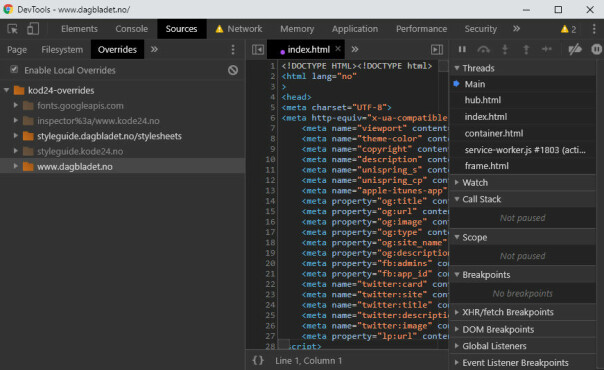Viewport: 604px width, 370px height.
Task: Click the warnings count badge showing 2
Action: (x=569, y=29)
